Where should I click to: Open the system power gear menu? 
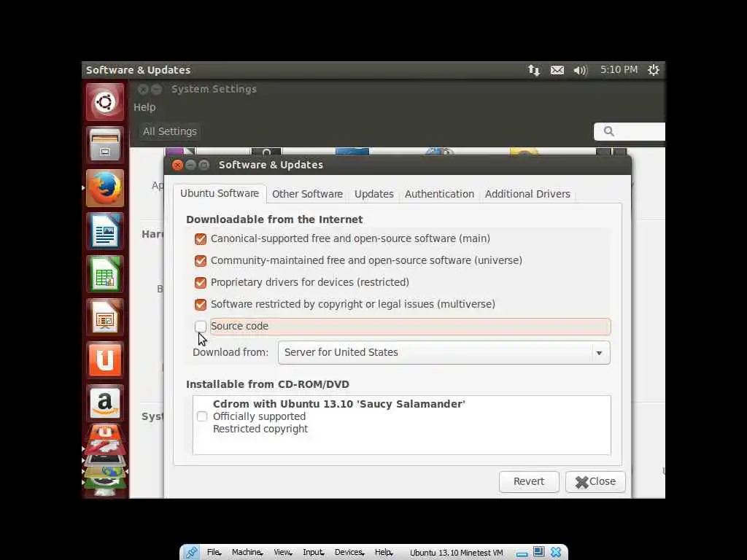point(653,70)
